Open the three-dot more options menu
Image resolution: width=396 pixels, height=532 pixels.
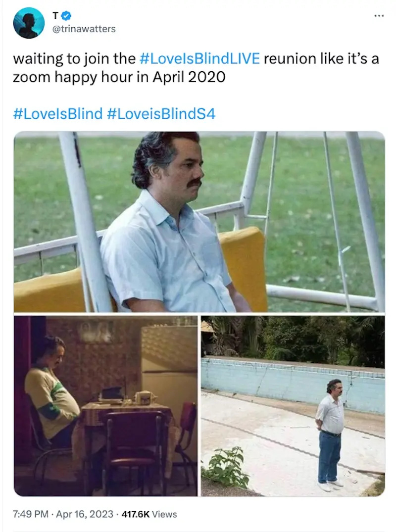(379, 16)
